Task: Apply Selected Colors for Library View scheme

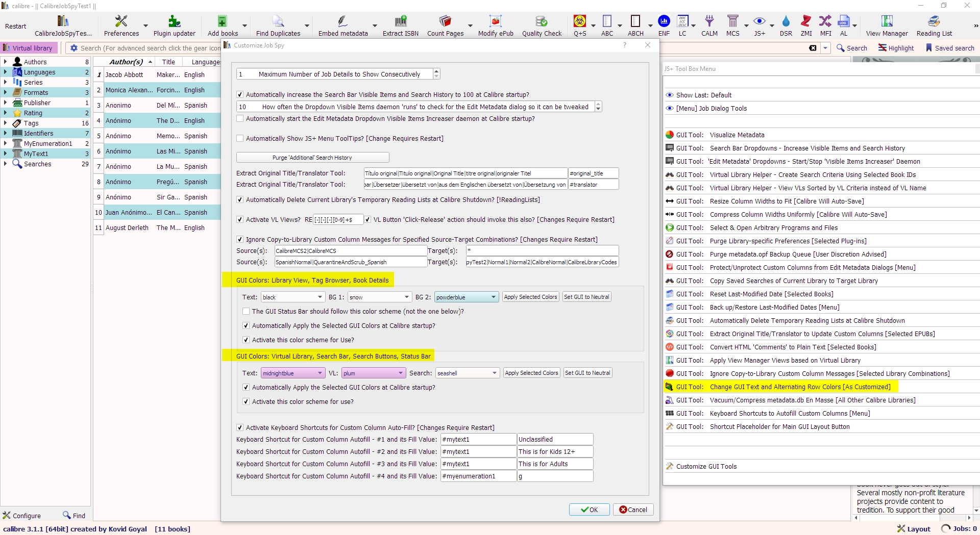Action: (x=530, y=297)
